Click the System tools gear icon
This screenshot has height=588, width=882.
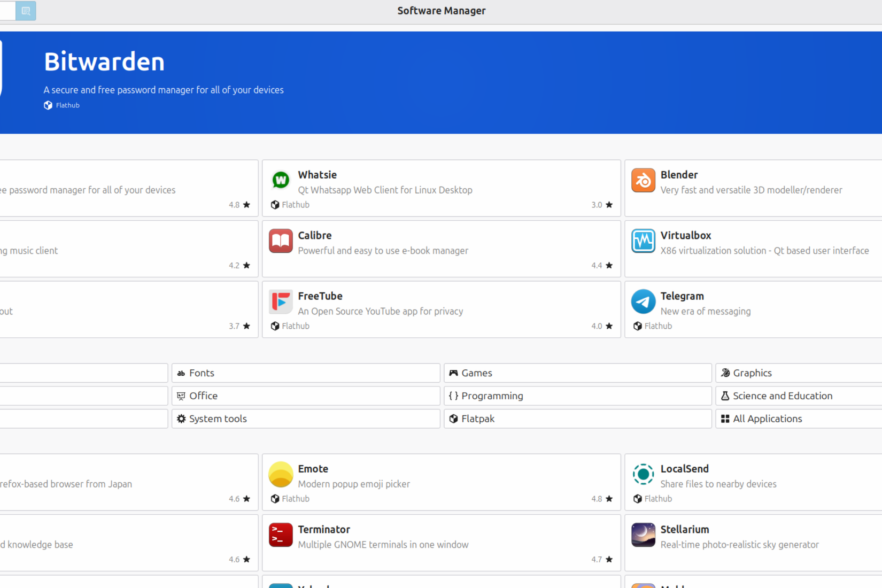181,419
